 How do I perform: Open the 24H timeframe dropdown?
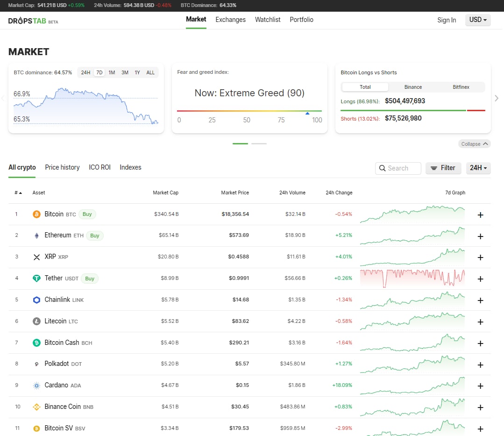click(478, 168)
